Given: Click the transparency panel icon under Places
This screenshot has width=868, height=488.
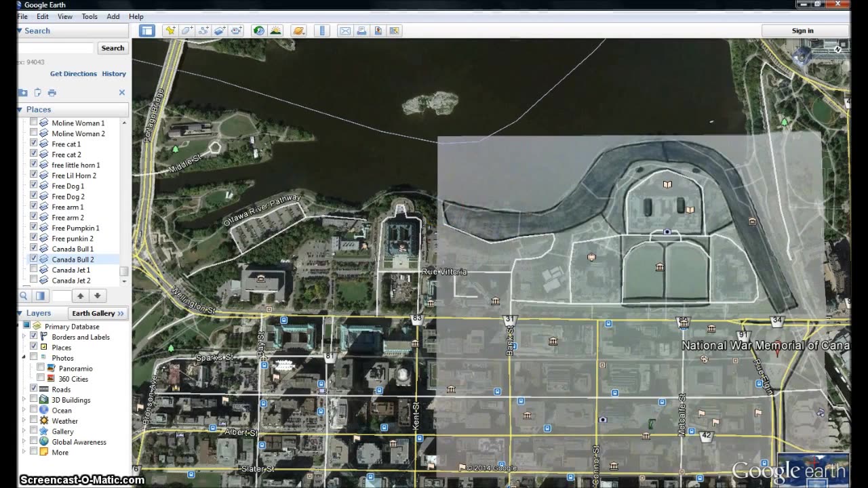Looking at the screenshot, I should click(40, 296).
